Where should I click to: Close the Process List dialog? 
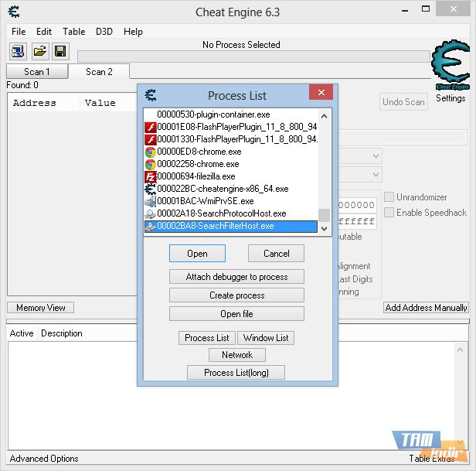coord(321,92)
